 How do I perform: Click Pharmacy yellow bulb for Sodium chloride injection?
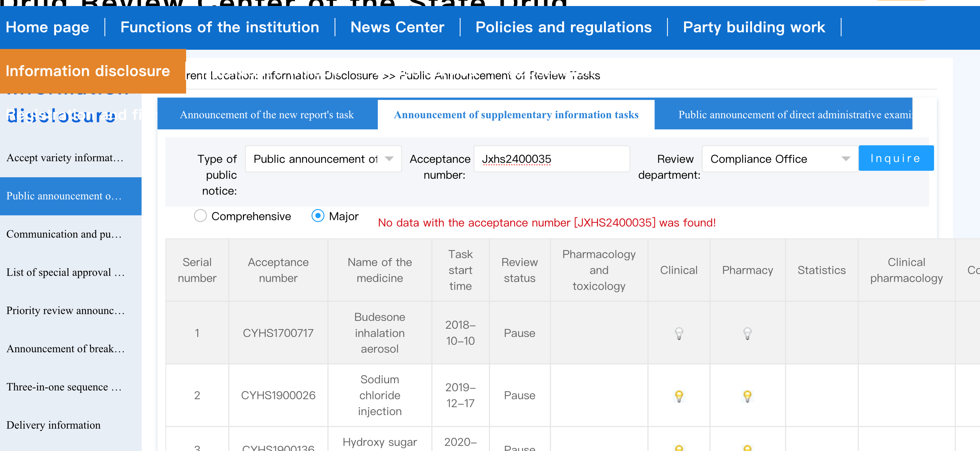click(747, 396)
